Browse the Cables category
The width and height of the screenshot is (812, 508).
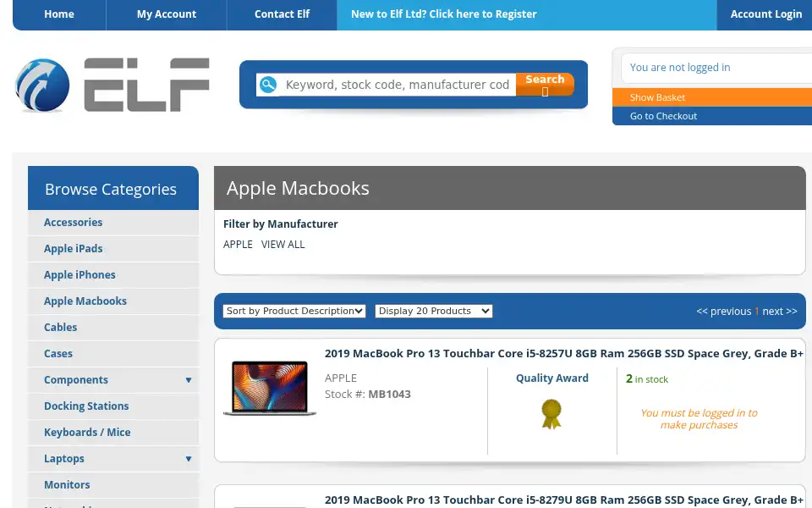click(113, 328)
